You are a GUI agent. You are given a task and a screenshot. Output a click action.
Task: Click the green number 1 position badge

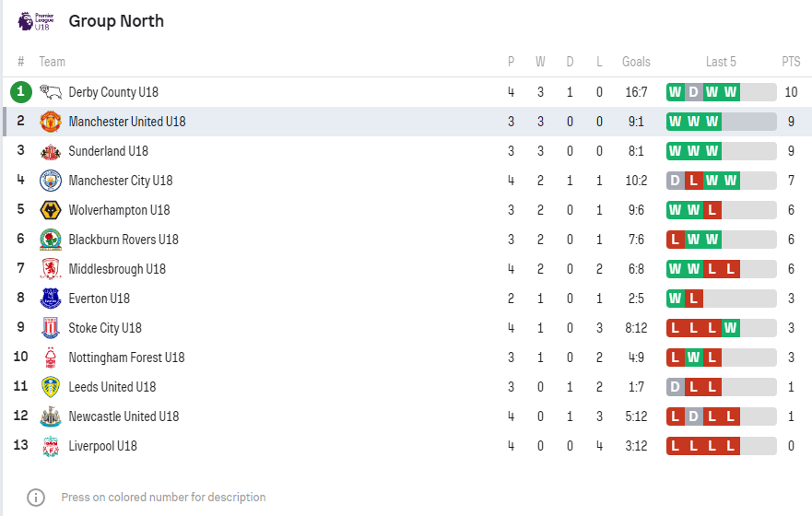tap(20, 92)
